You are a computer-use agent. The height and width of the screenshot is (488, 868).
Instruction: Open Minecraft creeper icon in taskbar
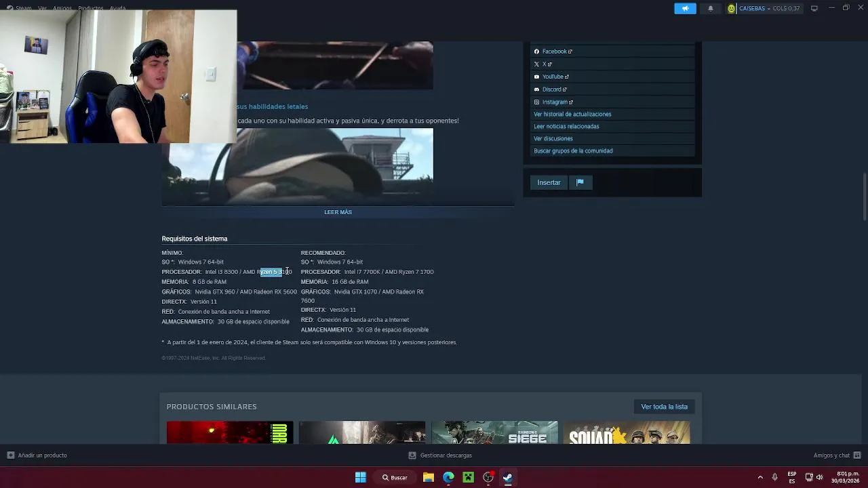(x=468, y=477)
